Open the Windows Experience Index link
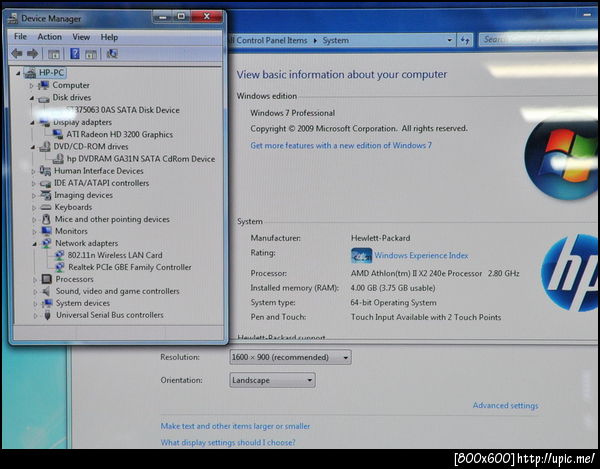600x469 pixels. pos(421,255)
